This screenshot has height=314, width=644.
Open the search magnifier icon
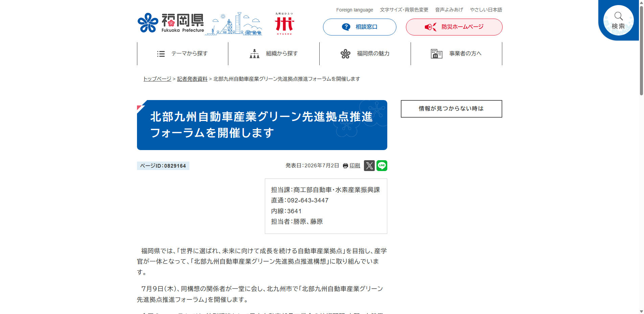618,16
